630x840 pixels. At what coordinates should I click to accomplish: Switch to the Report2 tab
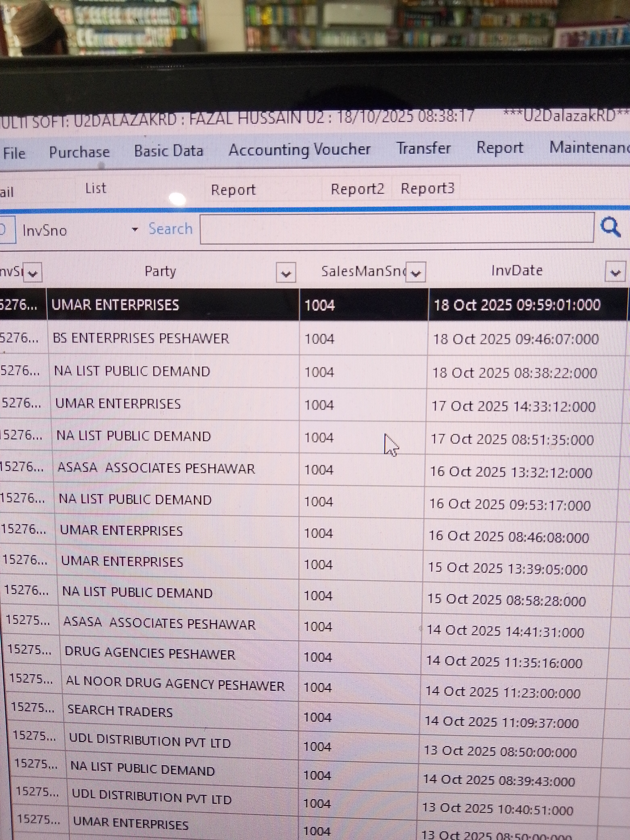point(357,189)
